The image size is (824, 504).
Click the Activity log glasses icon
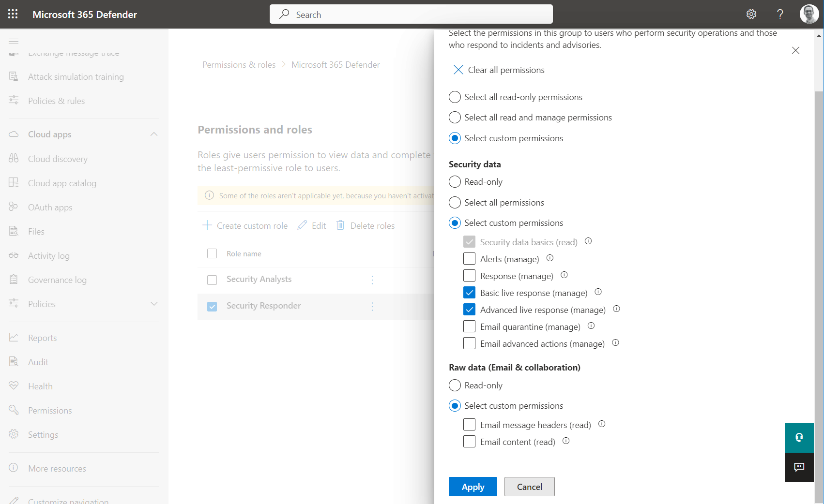pos(14,255)
